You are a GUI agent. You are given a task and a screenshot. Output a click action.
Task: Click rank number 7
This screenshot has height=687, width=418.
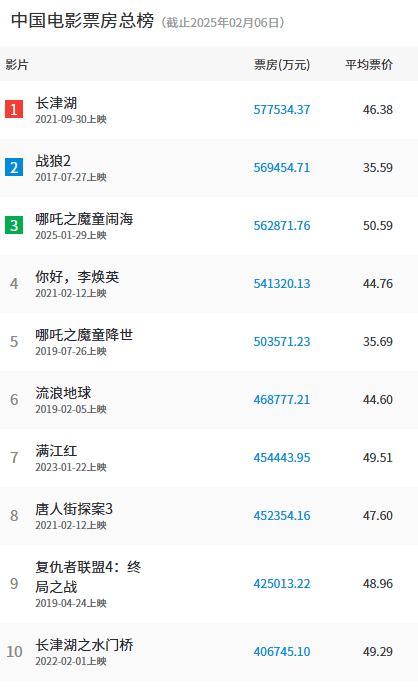[14, 458]
